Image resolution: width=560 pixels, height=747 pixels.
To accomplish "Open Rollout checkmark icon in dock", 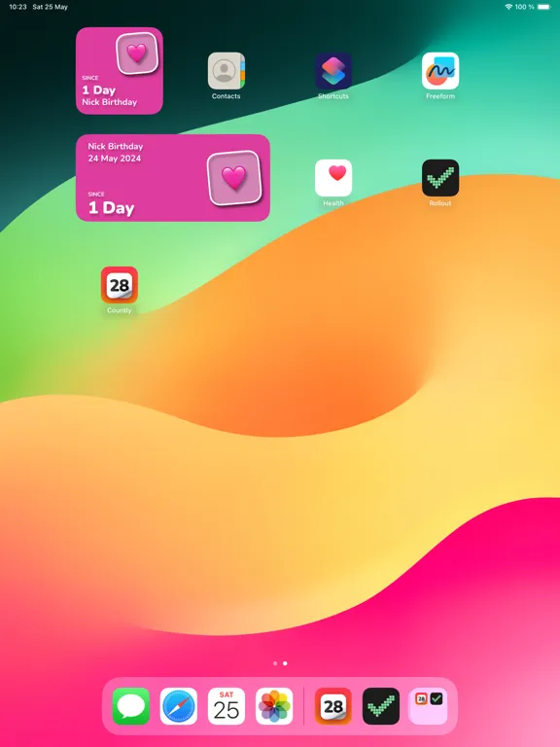I will coord(381,706).
